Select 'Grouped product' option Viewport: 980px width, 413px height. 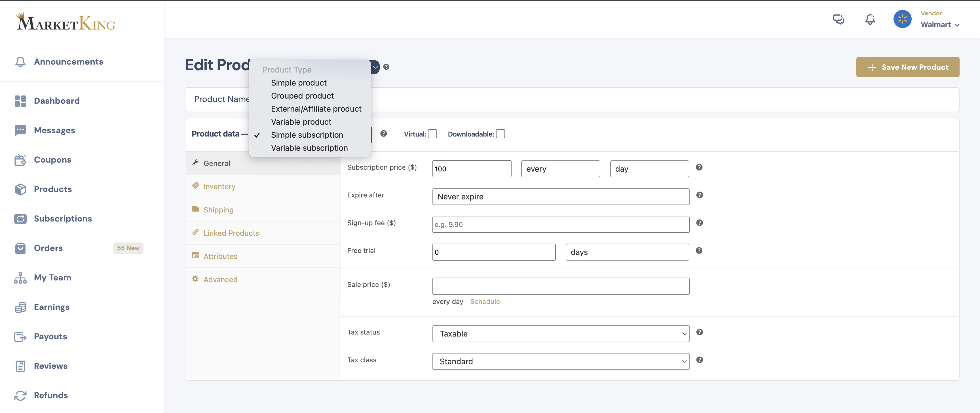pyautogui.click(x=310, y=96)
